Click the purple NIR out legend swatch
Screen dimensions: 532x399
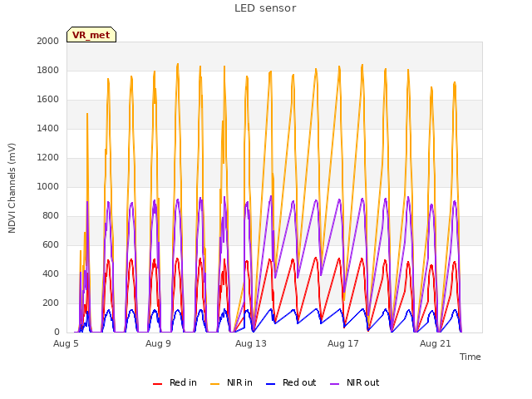[334, 384]
